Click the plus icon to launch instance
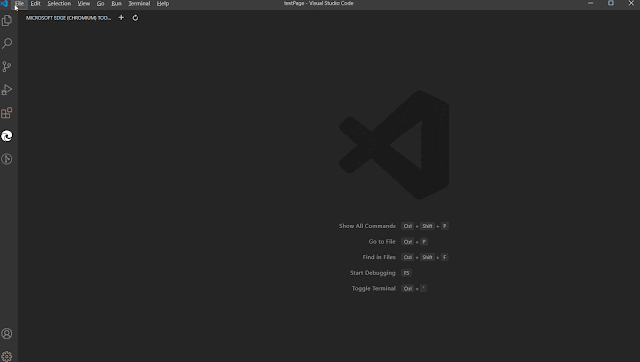The image size is (640, 362). (x=121, y=18)
